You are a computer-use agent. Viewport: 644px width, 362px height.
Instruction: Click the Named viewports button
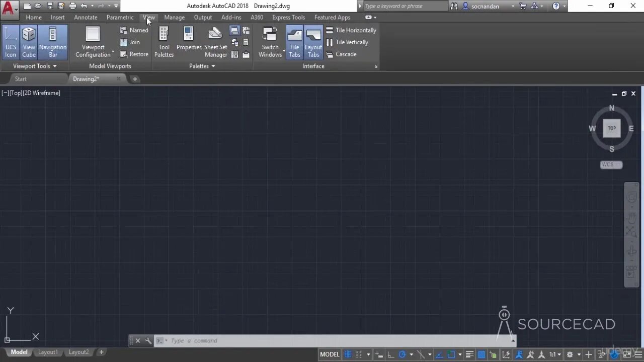point(134,30)
